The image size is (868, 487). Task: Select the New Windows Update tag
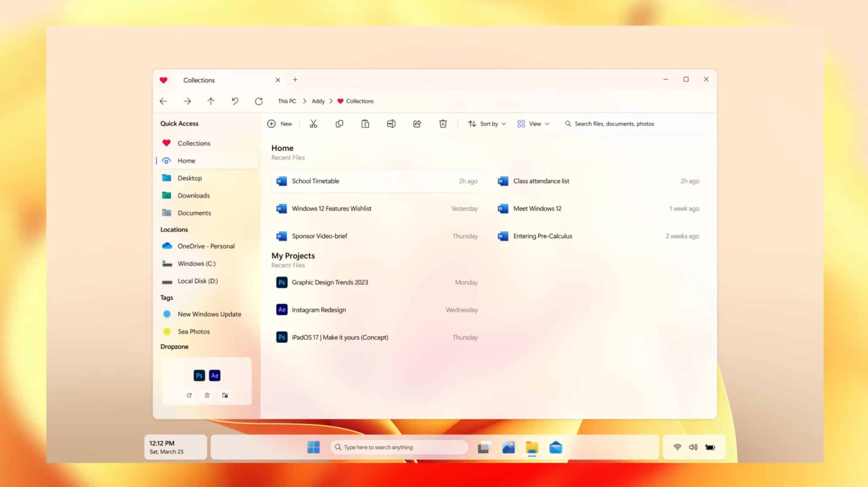(209, 314)
